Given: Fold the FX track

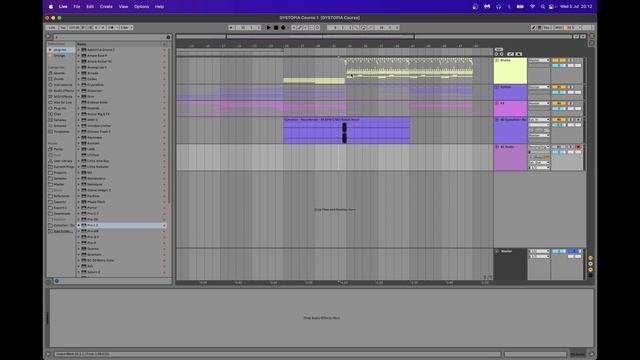Looking at the screenshot, I should (x=497, y=104).
